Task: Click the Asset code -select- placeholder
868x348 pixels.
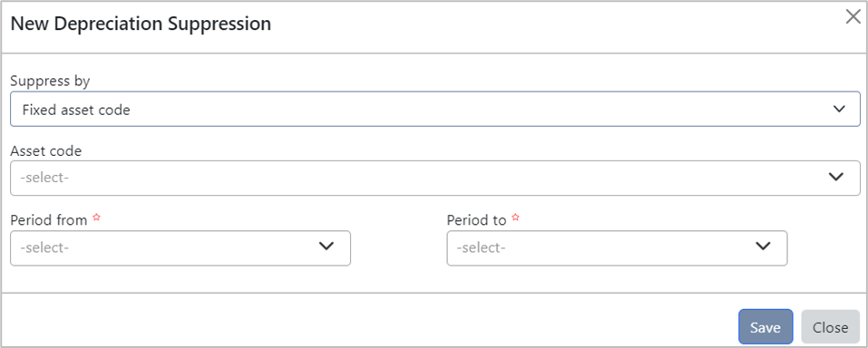Action: pos(44,179)
